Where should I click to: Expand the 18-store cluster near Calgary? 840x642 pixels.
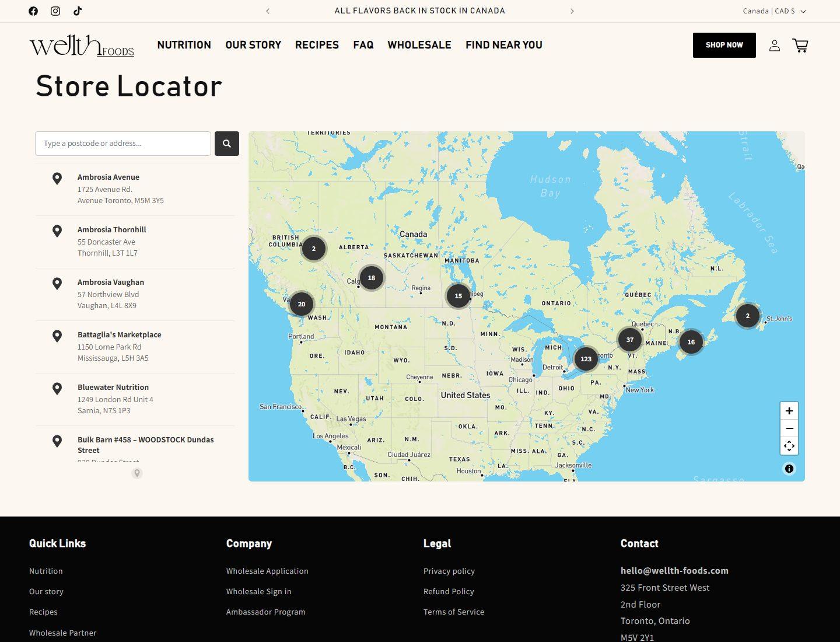coord(372,278)
